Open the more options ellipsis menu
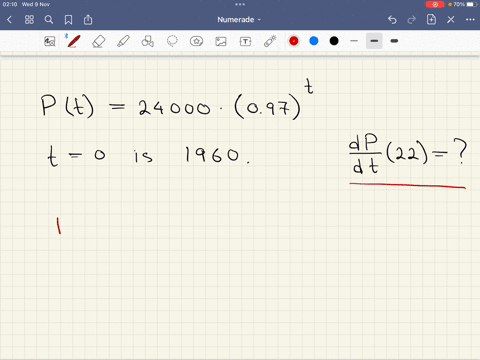Screen dimensions: 480x360 tap(470, 20)
